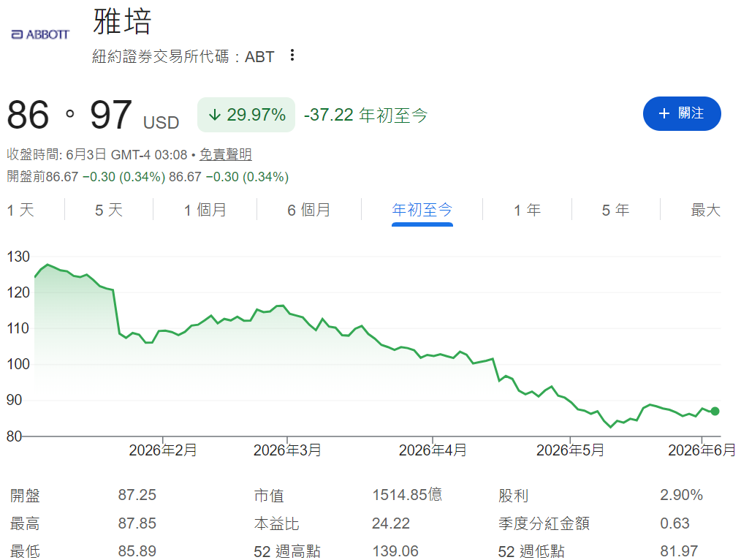Click the 2026年2月 axis label
Image resolution: width=741 pixels, height=560 pixels.
tap(162, 450)
